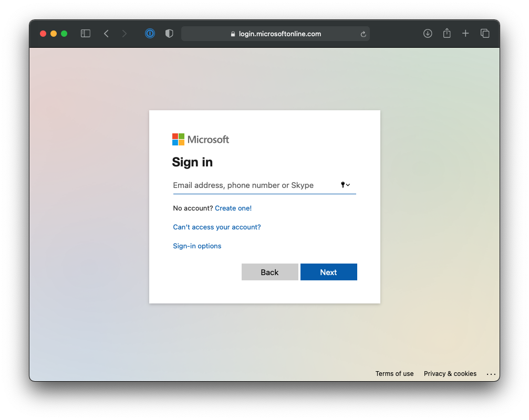
Task: Minimize the Safari window
Action: pos(53,34)
